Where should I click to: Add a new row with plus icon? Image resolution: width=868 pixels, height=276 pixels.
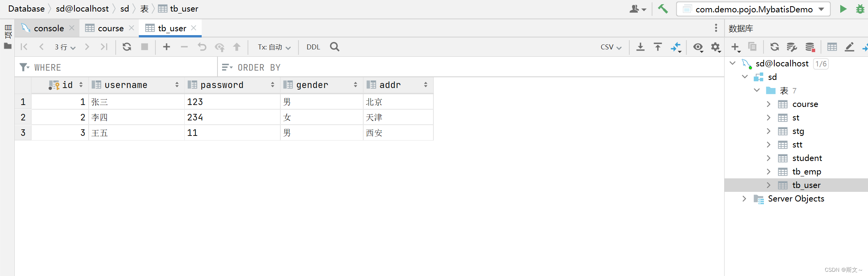click(166, 47)
